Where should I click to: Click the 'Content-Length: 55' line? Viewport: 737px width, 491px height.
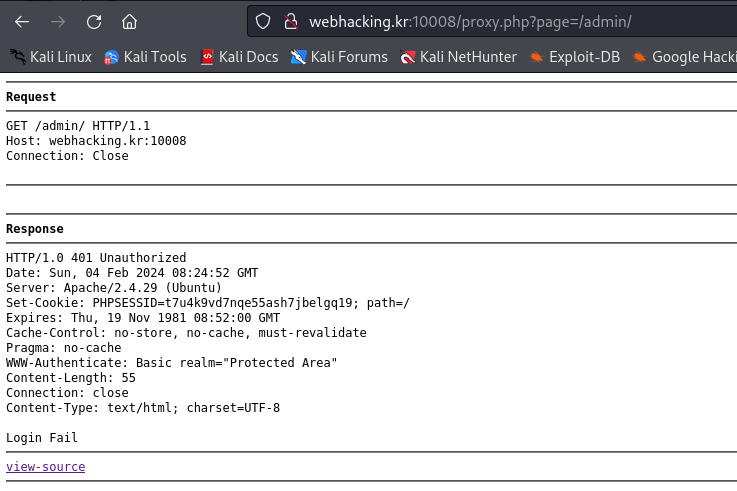coord(71,378)
